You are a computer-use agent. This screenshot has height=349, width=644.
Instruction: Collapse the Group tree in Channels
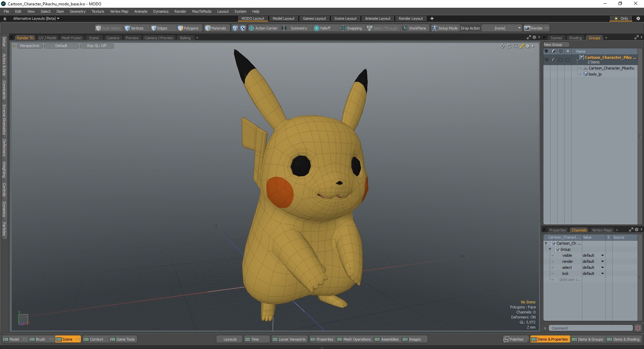550,249
